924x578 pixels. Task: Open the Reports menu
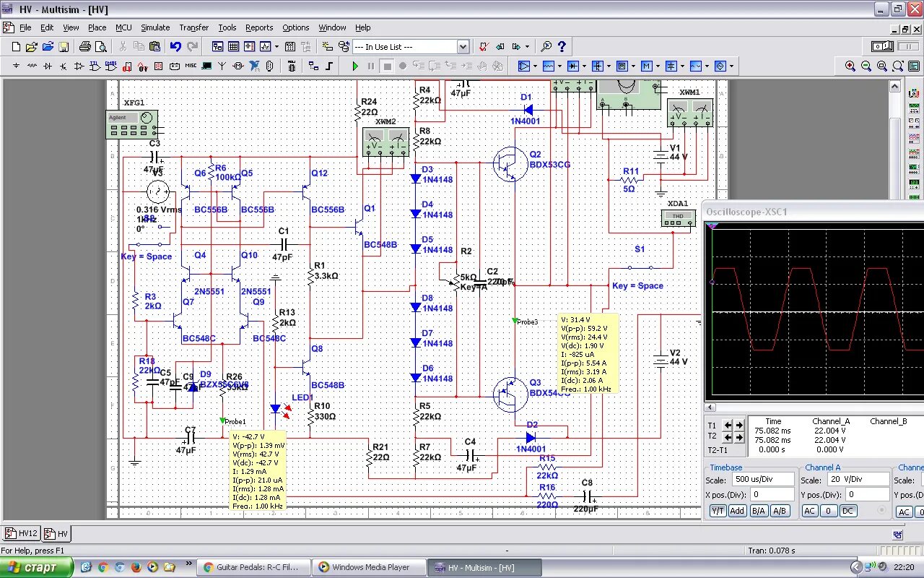259,27
